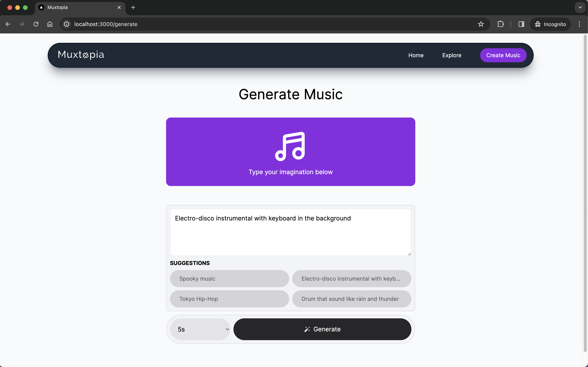View site information icon in address bar
The height and width of the screenshot is (367, 588).
[x=67, y=24]
